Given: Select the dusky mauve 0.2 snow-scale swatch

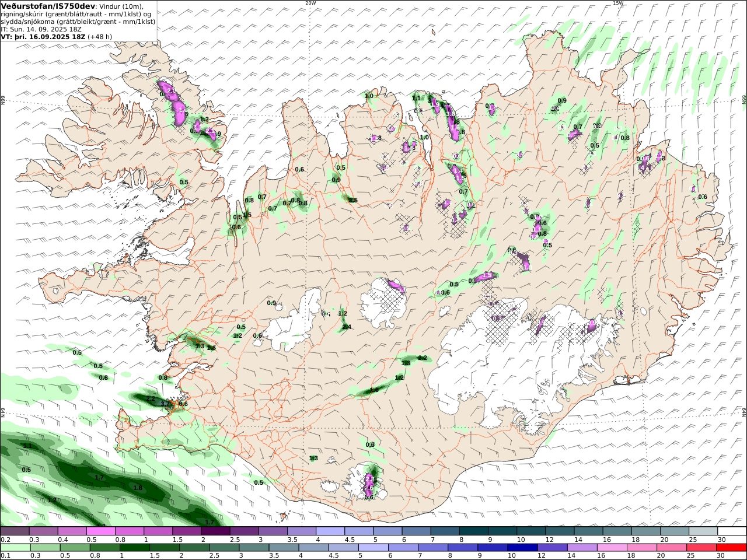Looking at the screenshot, I should coord(15,531).
